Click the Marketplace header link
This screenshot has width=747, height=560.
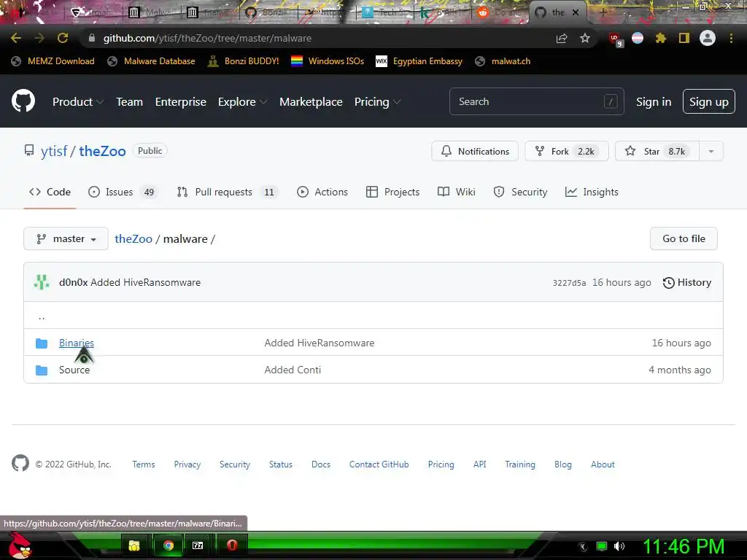[x=311, y=102]
